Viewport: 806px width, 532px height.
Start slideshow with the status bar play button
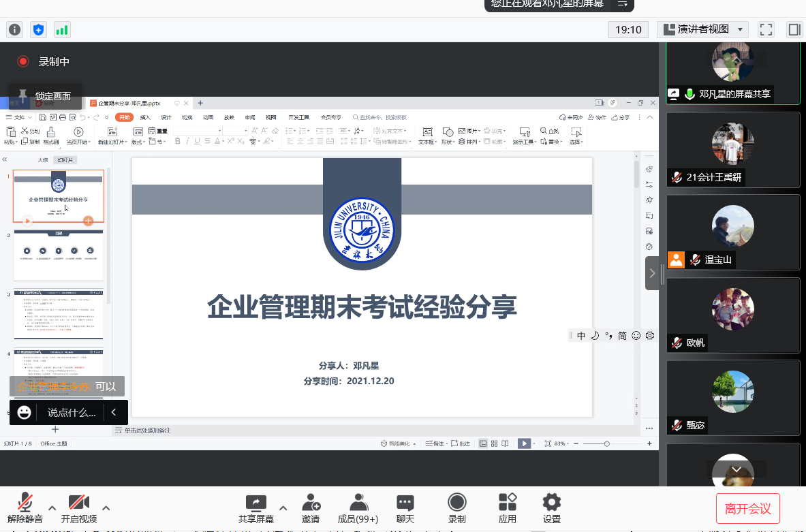click(524, 443)
